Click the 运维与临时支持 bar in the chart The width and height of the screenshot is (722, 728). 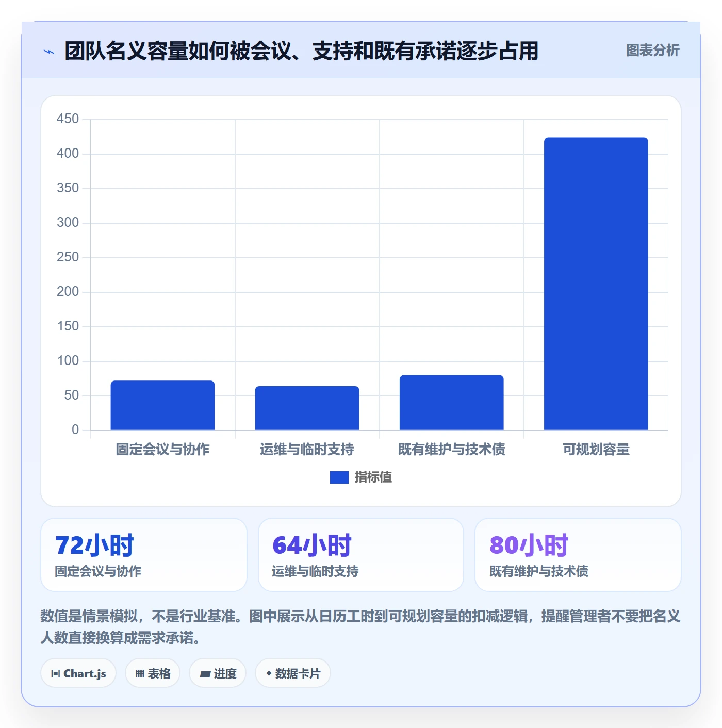pos(307,408)
